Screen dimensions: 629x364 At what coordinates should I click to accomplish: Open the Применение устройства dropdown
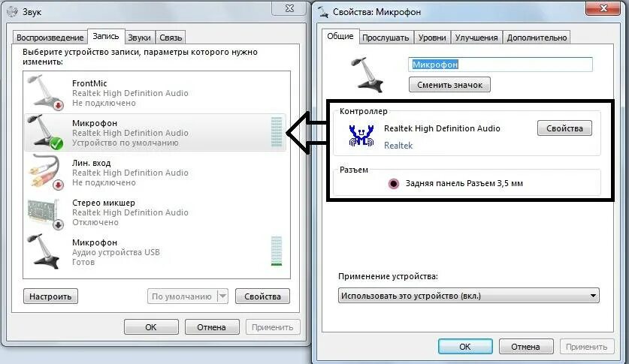point(468,296)
